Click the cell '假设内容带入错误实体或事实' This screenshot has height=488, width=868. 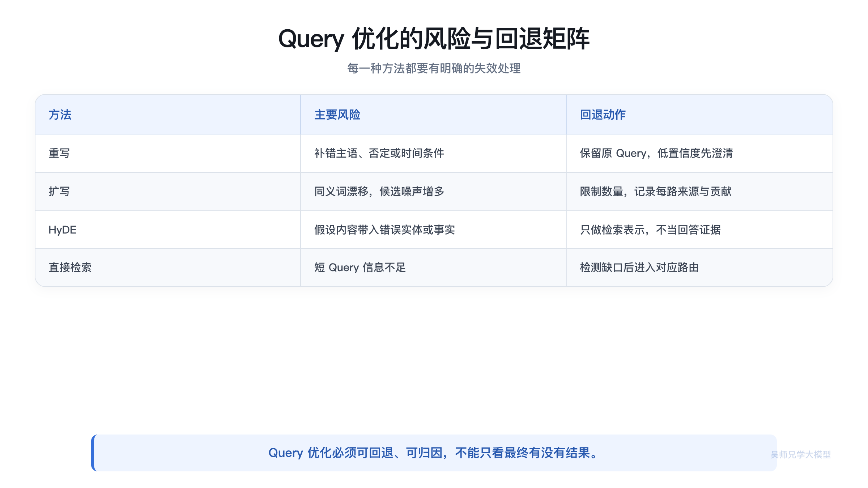click(x=433, y=230)
